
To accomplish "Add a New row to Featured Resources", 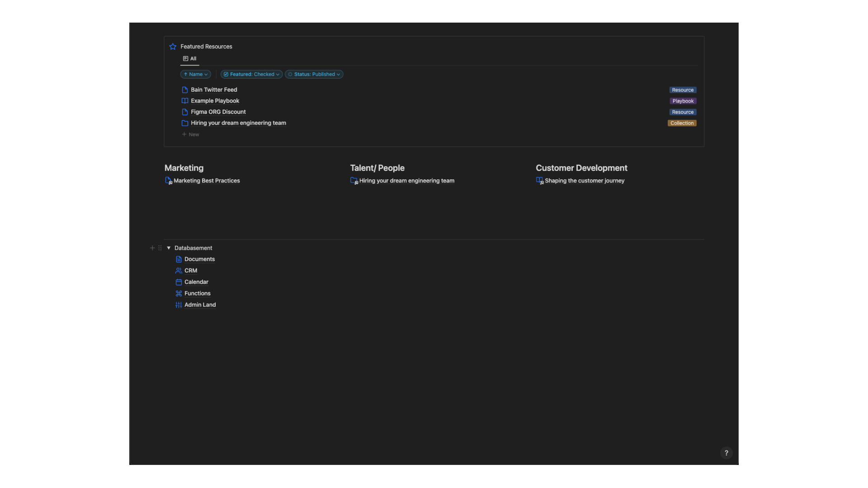I will pos(190,135).
